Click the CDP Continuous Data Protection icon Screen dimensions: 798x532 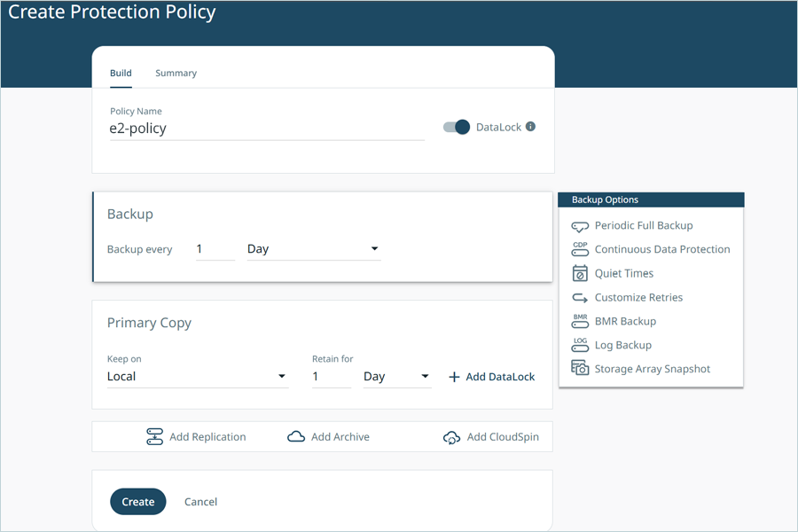tap(580, 249)
